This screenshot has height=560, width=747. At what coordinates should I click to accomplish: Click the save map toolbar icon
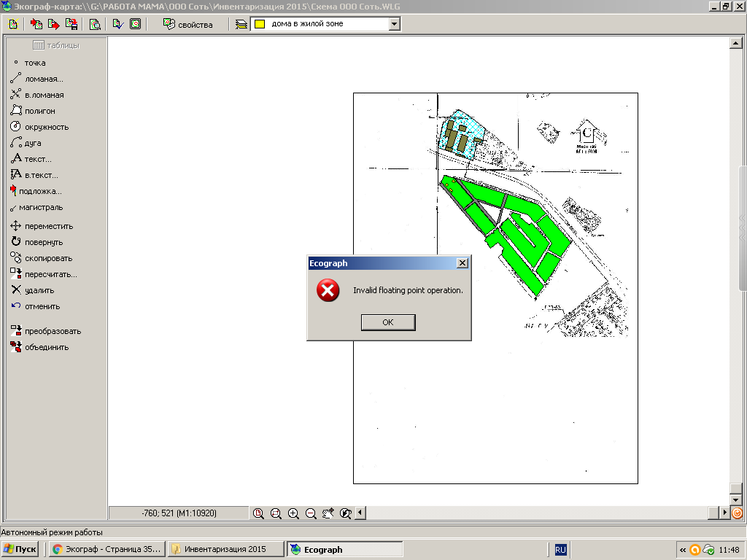click(x=71, y=24)
